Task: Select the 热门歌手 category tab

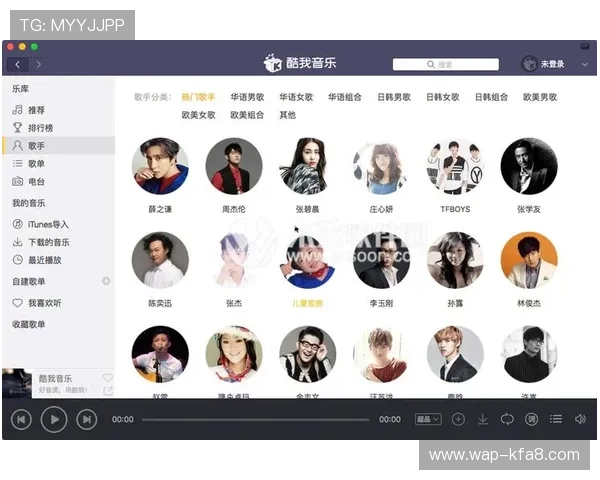Action: 198,97
